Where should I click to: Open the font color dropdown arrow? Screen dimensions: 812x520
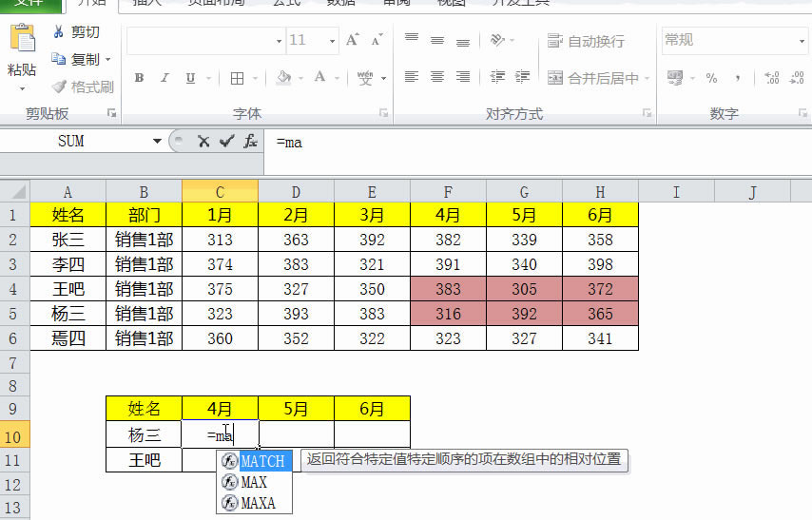click(x=338, y=78)
